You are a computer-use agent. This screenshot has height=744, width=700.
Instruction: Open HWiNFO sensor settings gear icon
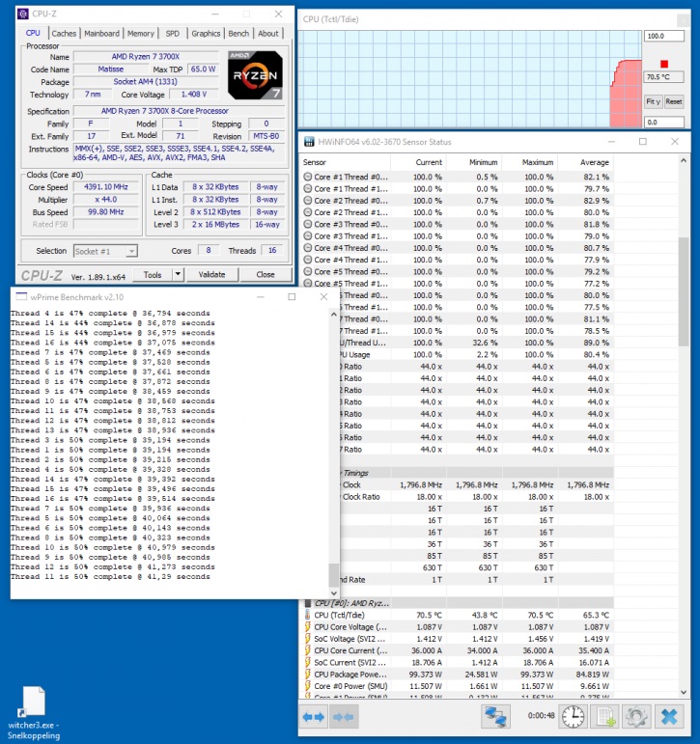pos(636,716)
